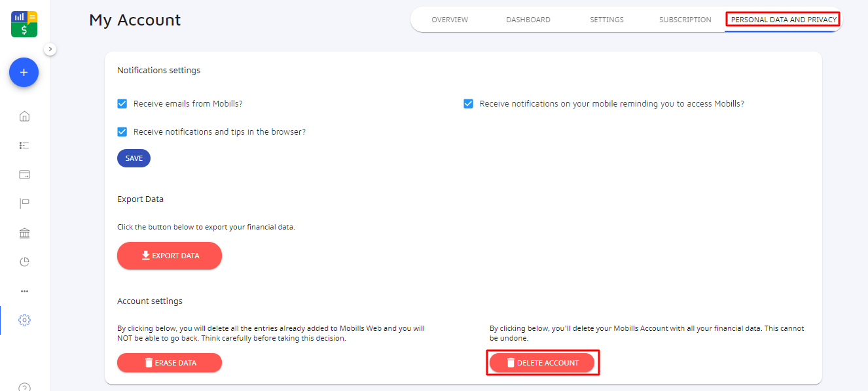Toggle mobile notification reminders checkbox
The width and height of the screenshot is (868, 391).
tap(468, 103)
